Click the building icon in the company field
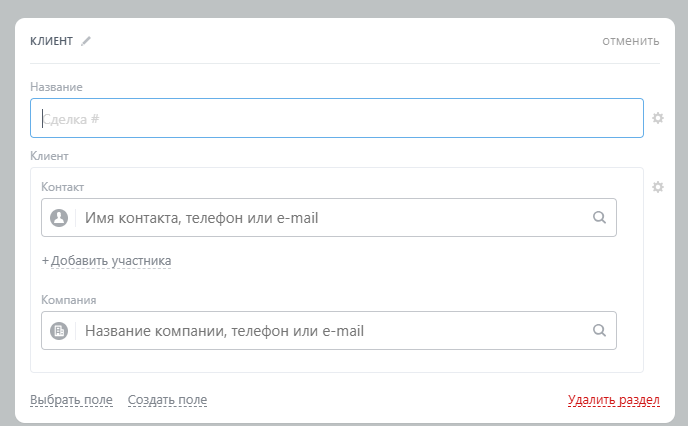688x426 pixels. [x=59, y=330]
